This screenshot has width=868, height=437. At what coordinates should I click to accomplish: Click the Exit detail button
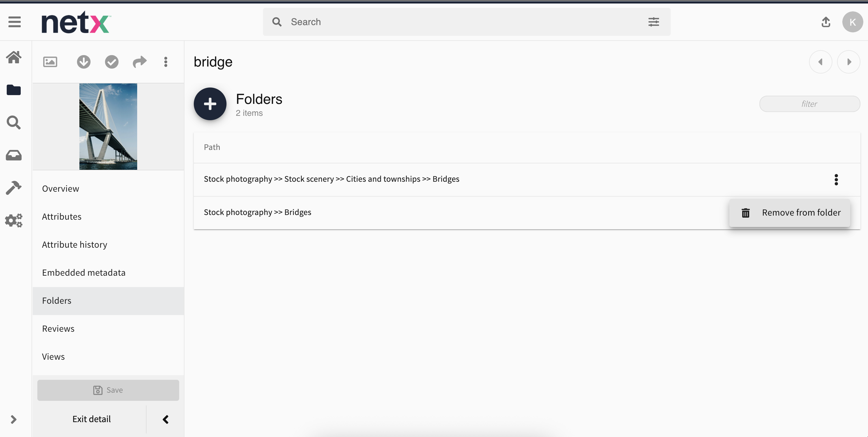(91, 419)
